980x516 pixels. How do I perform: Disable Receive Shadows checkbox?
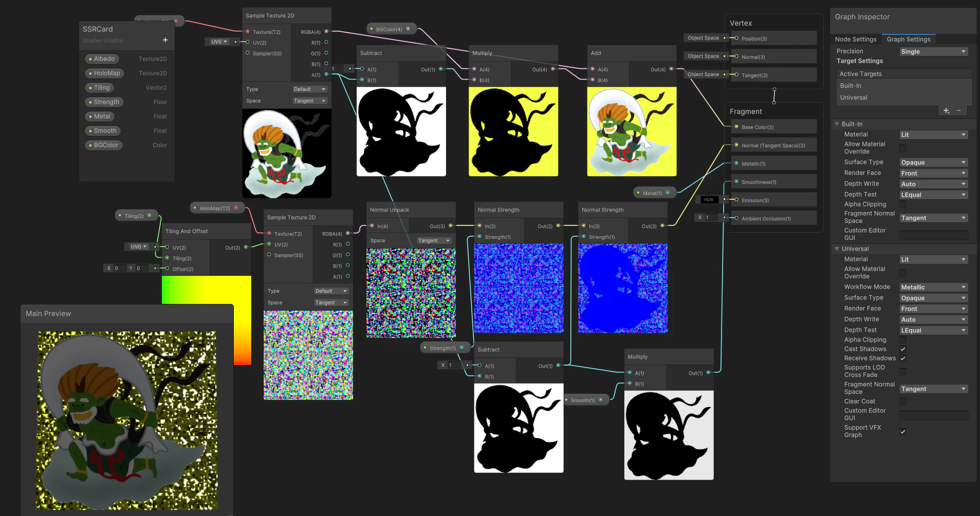coord(903,358)
